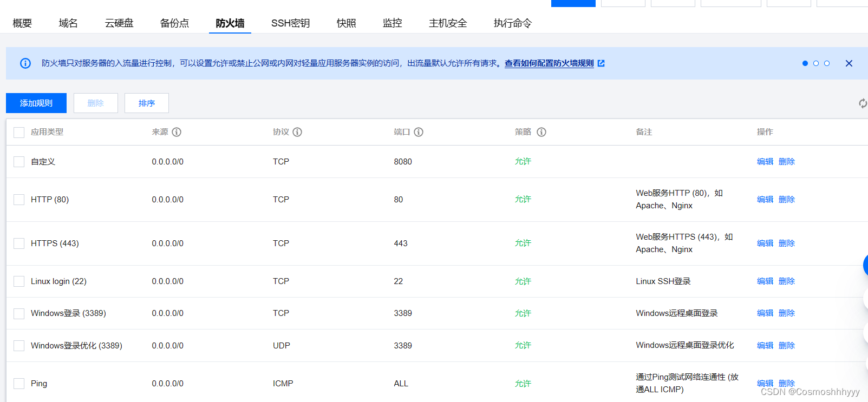This screenshot has height=402, width=868.
Task: Edit the Windows登录 (3389) TCP rule
Action: tap(765, 313)
